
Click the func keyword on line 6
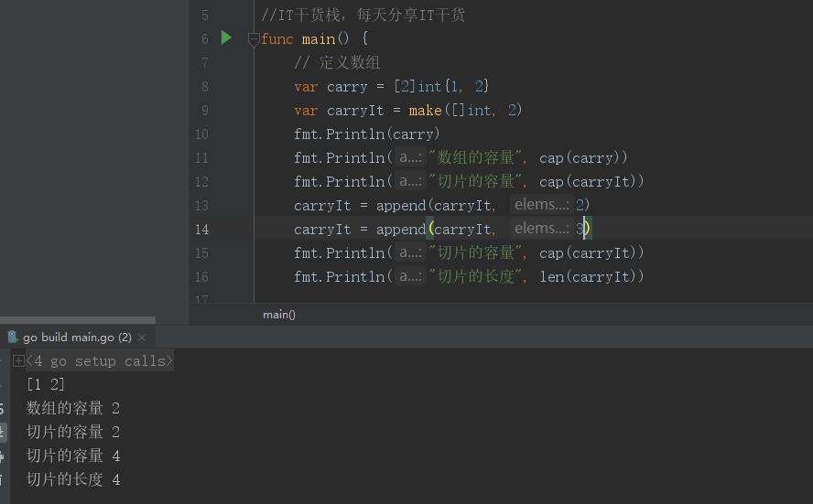[x=277, y=39]
